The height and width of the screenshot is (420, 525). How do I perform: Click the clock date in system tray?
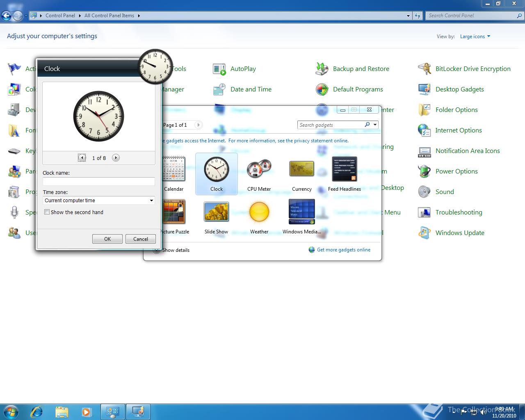(504, 415)
